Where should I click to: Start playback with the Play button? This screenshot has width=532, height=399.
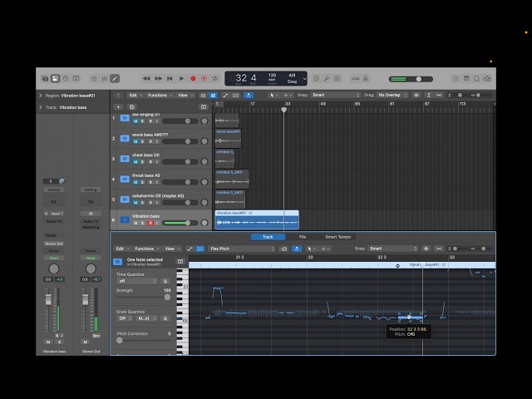tap(181, 78)
